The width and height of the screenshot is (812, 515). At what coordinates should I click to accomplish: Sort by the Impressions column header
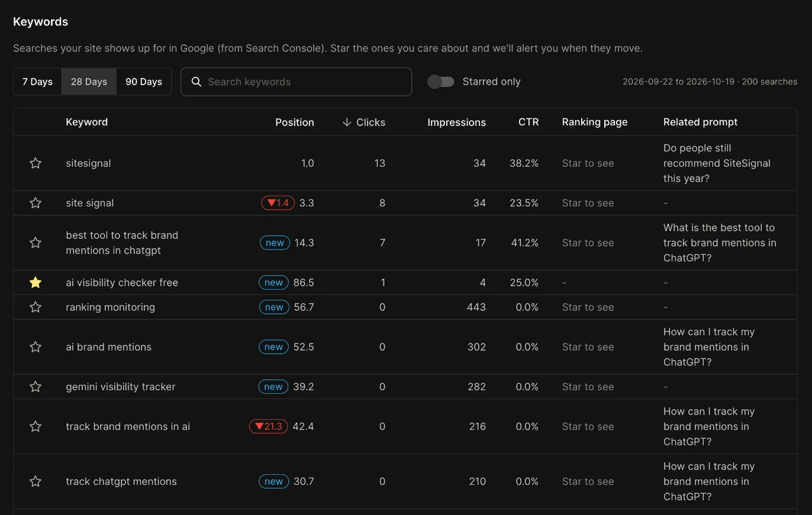[x=456, y=122]
